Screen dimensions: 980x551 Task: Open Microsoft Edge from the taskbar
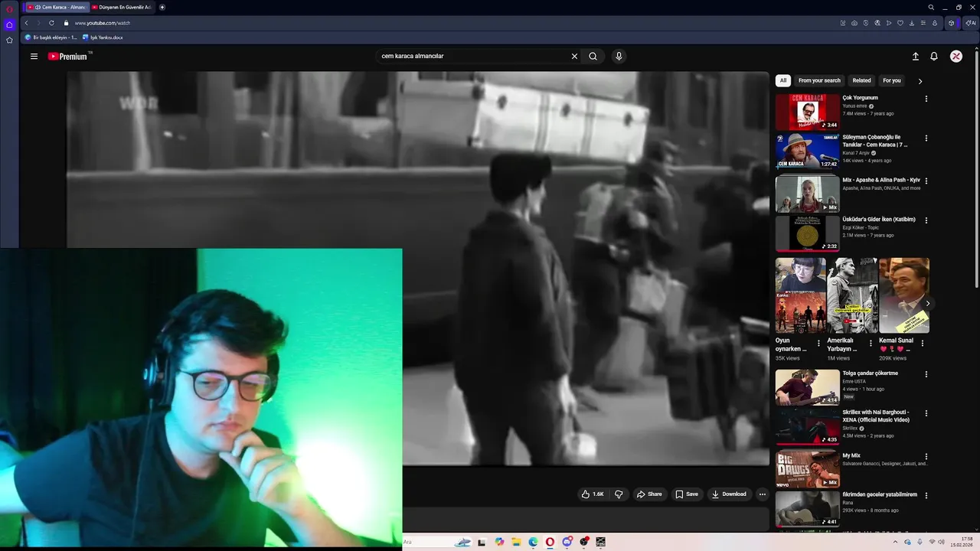coord(533,542)
